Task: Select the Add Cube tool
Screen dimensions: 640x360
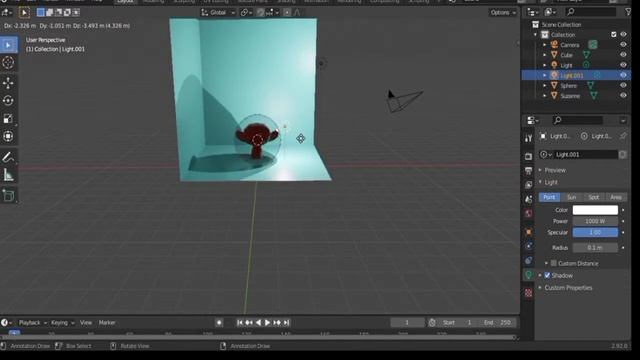Action: coord(8,196)
